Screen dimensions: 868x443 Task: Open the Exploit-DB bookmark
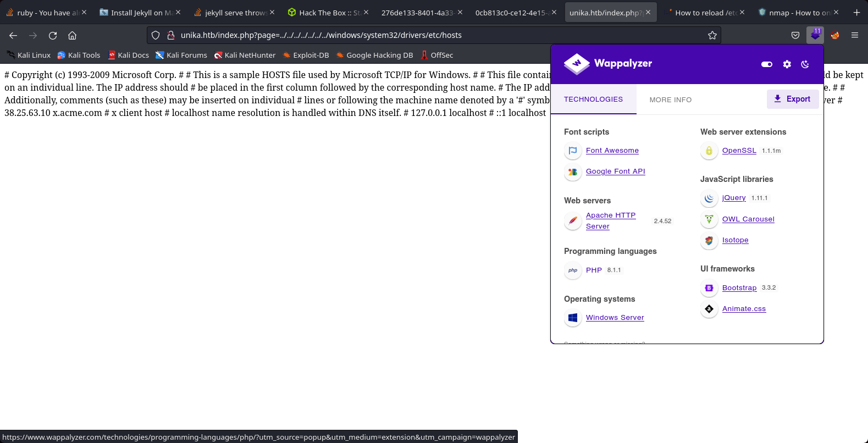306,55
